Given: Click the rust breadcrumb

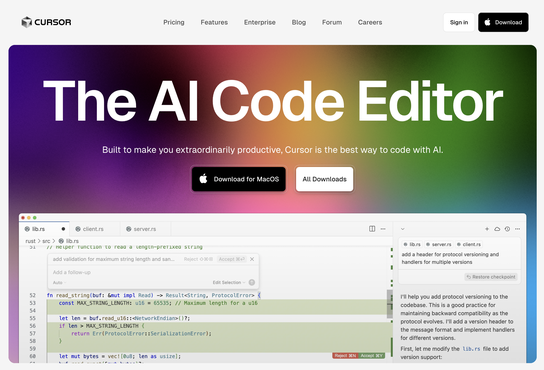Looking at the screenshot, I should tap(30, 241).
